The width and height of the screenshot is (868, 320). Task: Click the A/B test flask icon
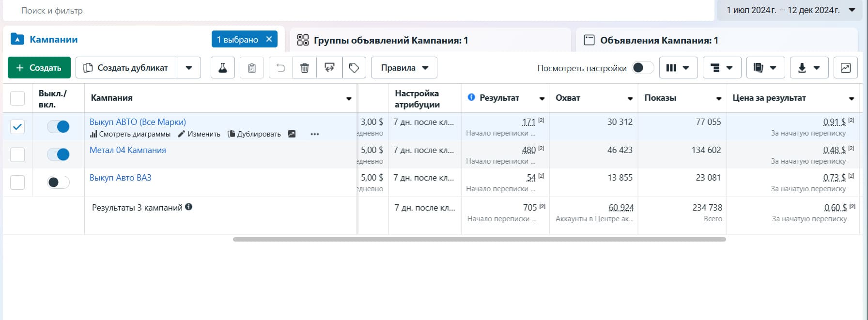tap(223, 68)
